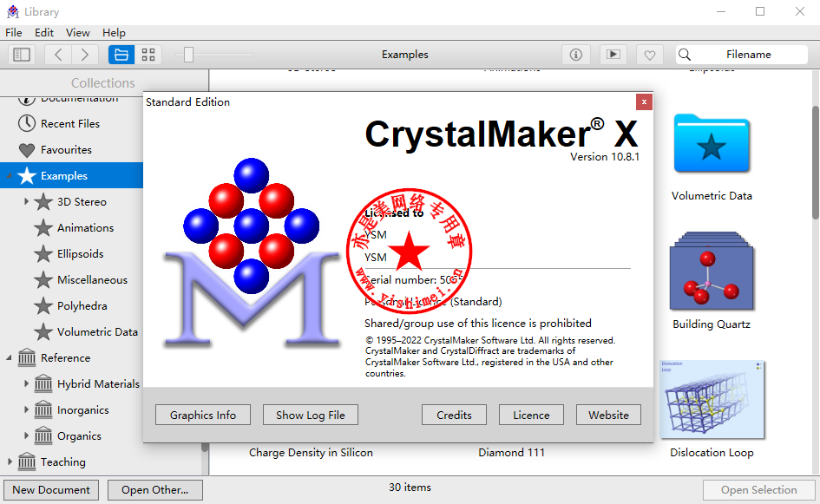Image resolution: width=820 pixels, height=504 pixels.
Task: Click the New Document button
Action: point(51,490)
